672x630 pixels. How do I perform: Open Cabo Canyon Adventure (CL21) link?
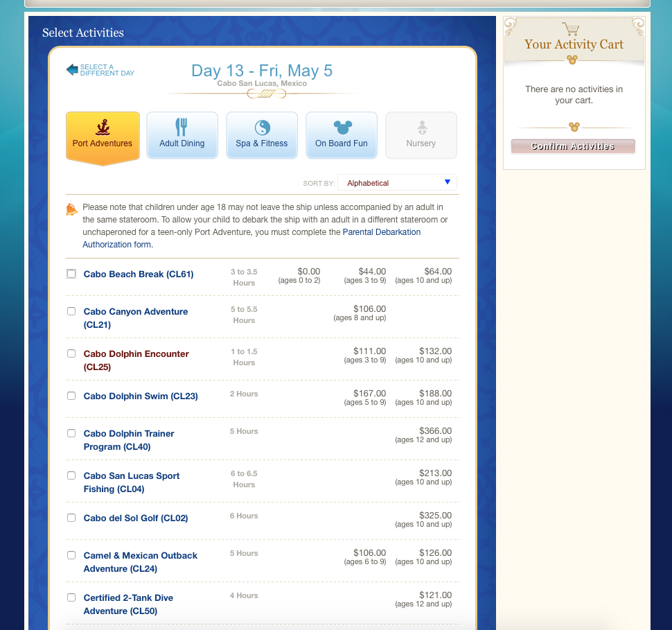pos(136,318)
